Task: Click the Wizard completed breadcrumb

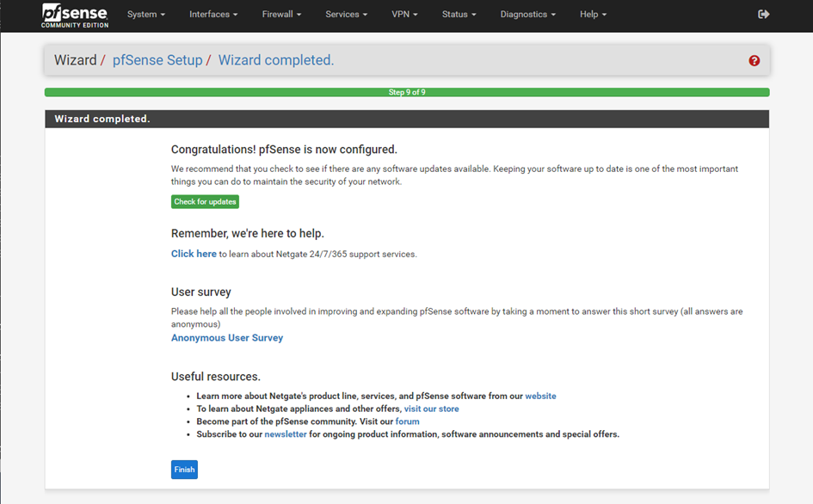Action: pyautogui.click(x=276, y=60)
